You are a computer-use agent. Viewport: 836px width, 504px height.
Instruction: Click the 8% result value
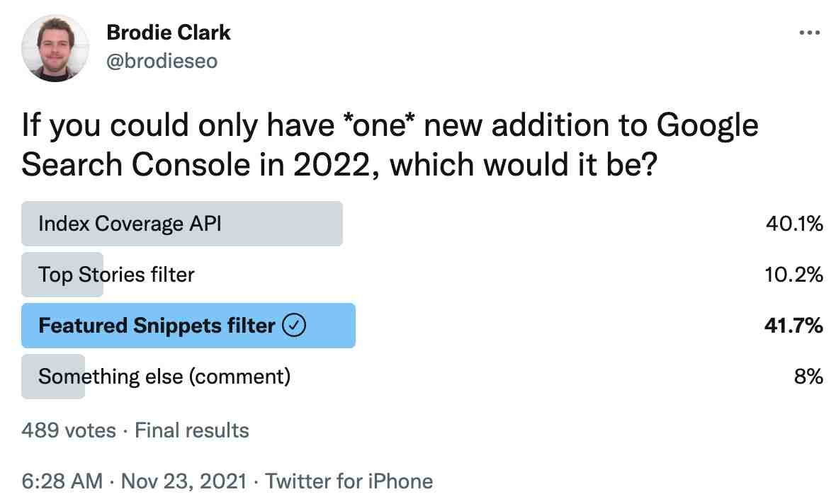click(x=808, y=377)
